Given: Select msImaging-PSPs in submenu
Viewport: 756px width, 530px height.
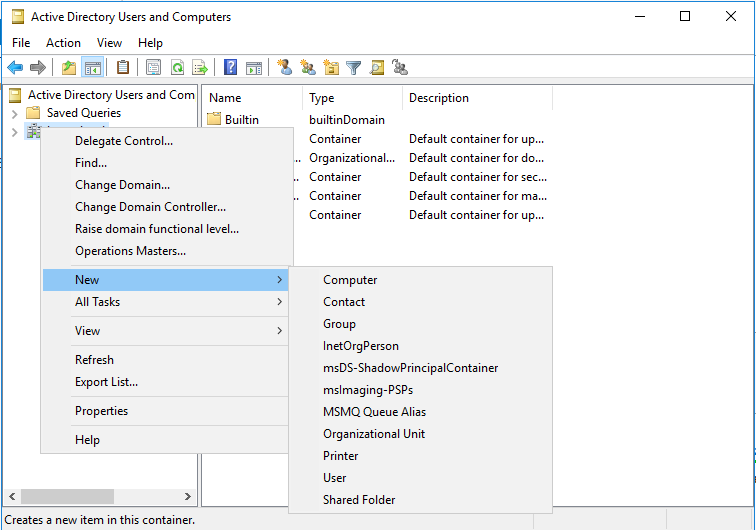Looking at the screenshot, I should pyautogui.click(x=420, y=390).
